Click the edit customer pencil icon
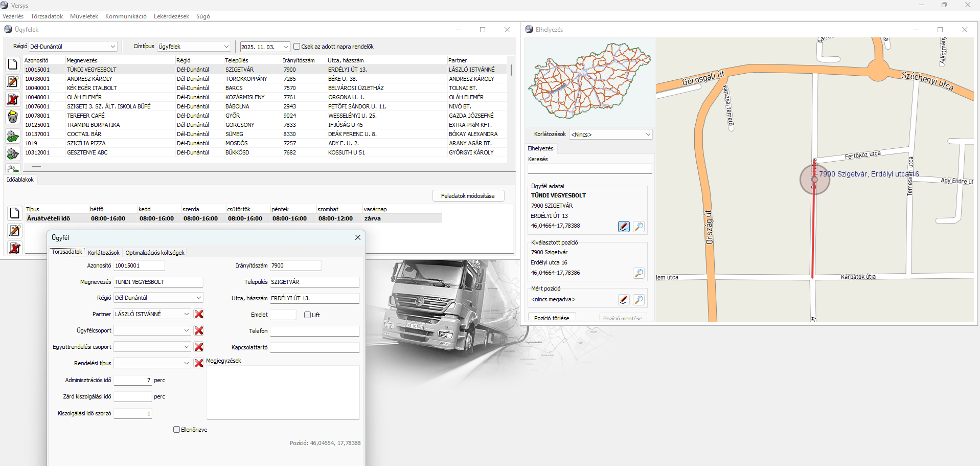Image resolution: width=980 pixels, height=466 pixels. click(x=13, y=81)
